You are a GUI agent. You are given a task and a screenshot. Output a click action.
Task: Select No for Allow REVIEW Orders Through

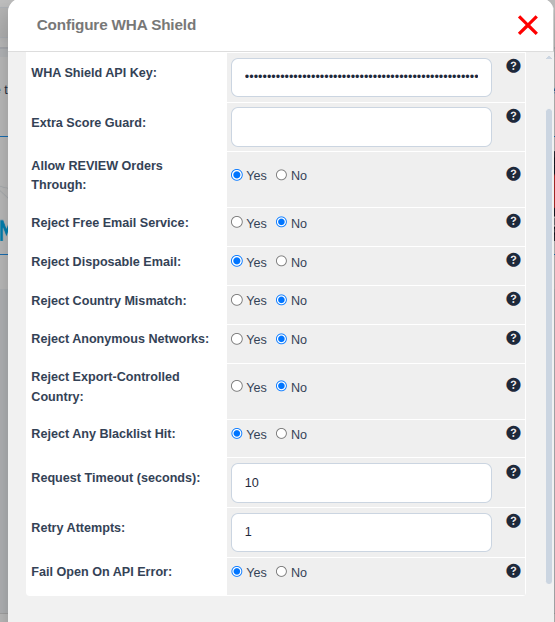coord(281,175)
